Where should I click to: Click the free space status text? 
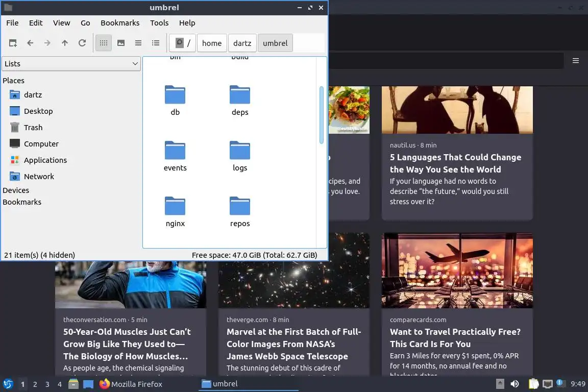(254, 255)
